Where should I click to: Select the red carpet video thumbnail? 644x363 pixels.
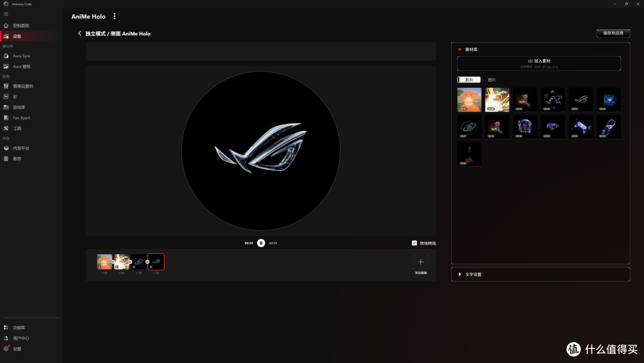[x=469, y=154]
